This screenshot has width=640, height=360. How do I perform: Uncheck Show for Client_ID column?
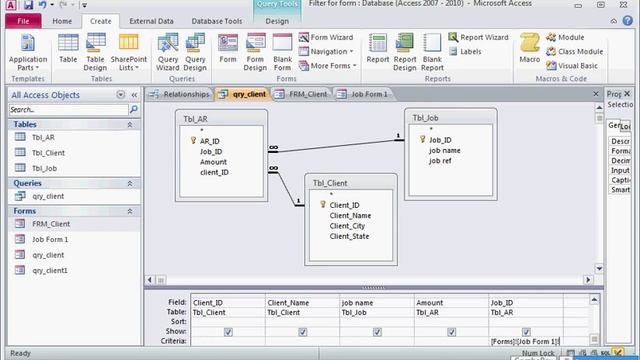(228, 332)
